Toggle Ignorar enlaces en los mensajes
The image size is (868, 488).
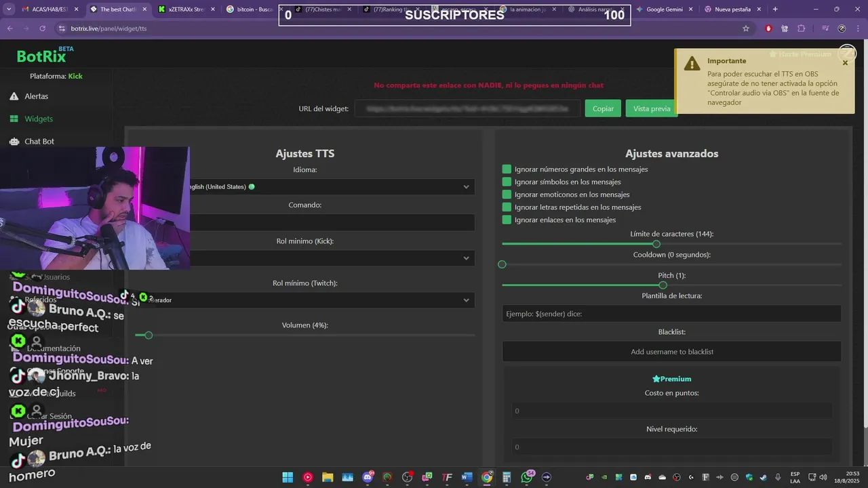pyautogui.click(x=507, y=220)
